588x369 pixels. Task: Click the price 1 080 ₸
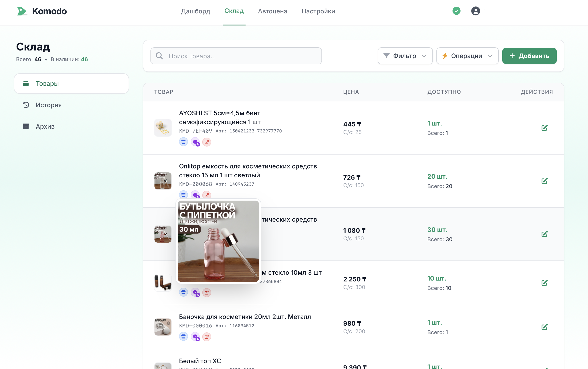pyautogui.click(x=354, y=230)
